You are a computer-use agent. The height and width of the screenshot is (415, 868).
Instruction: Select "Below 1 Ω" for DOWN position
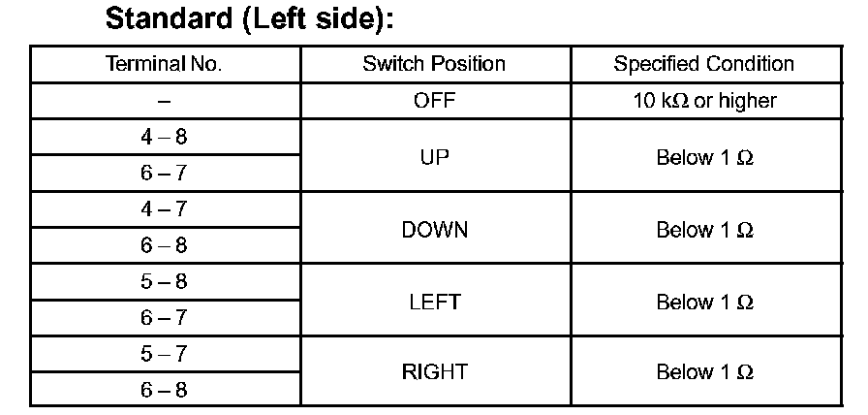[704, 229]
